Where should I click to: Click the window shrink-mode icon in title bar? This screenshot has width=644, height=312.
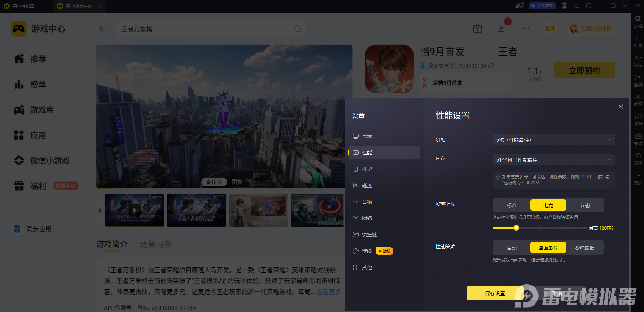click(589, 6)
